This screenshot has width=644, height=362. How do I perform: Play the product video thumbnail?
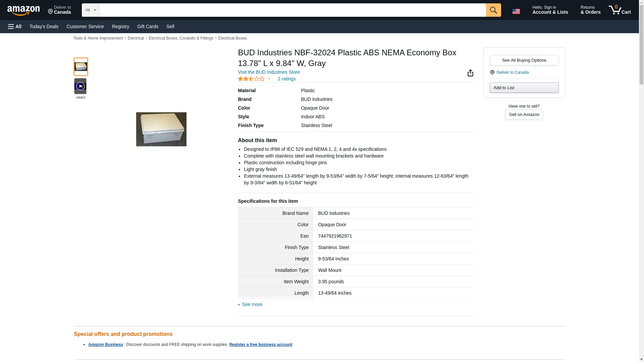click(80, 86)
